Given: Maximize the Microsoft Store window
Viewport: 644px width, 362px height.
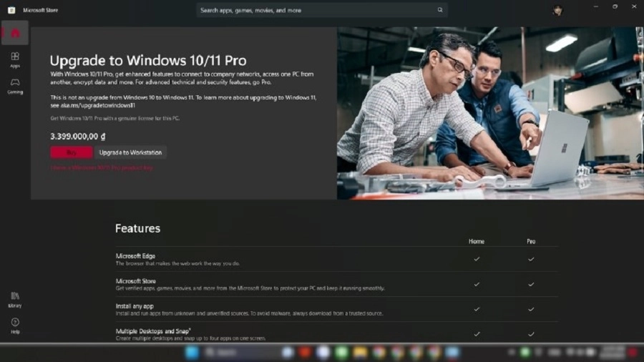Looking at the screenshot, I should 614,6.
